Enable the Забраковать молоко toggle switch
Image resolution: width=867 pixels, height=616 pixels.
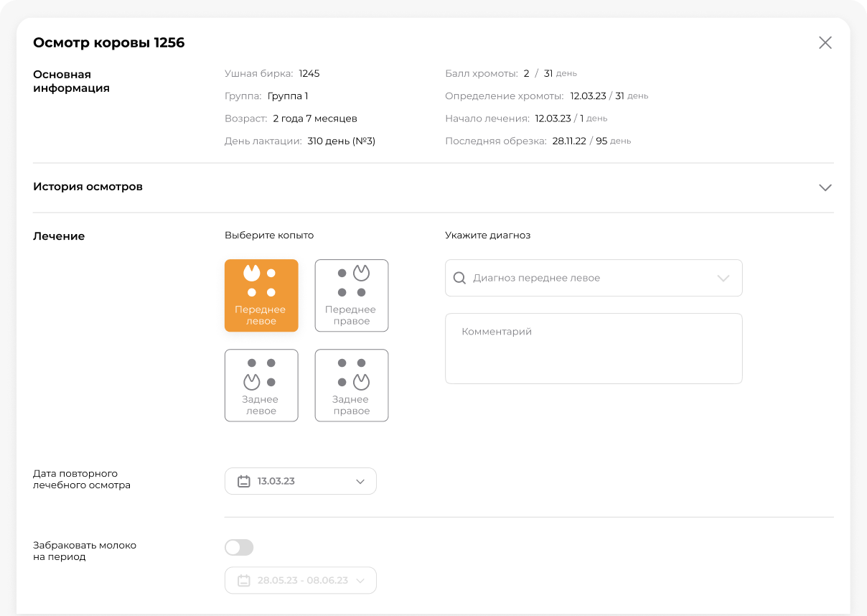pyautogui.click(x=239, y=548)
